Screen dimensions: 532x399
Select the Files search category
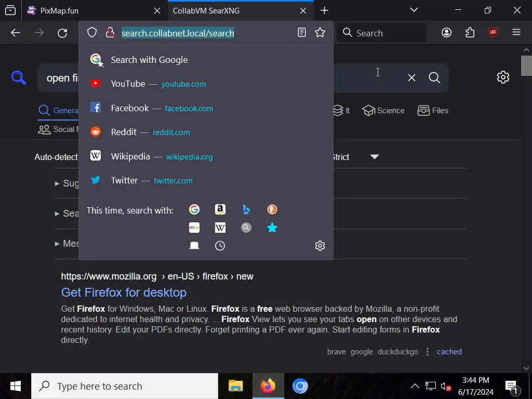tap(433, 111)
